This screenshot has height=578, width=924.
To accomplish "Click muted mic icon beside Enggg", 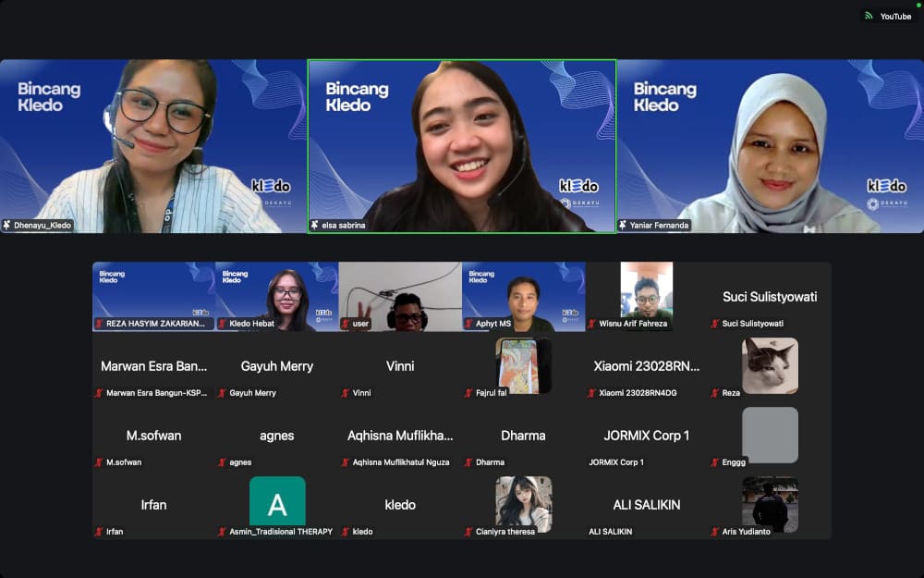I will (x=715, y=462).
